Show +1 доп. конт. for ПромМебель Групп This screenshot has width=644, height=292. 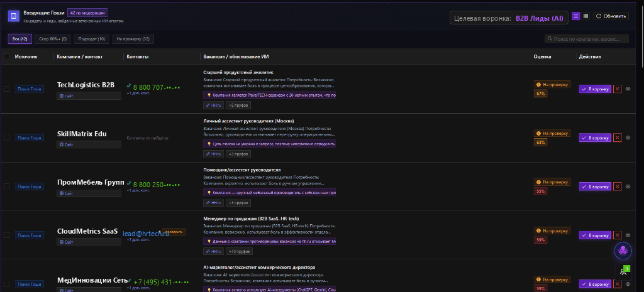pyautogui.click(x=138, y=190)
